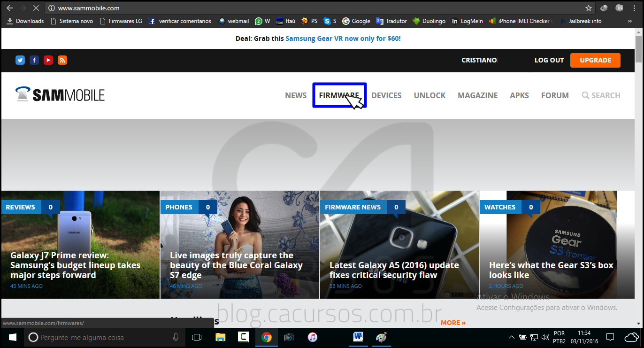Click the Cortana microphone icon
Image resolution: width=644 pixels, height=348 pixels.
pos(176,337)
